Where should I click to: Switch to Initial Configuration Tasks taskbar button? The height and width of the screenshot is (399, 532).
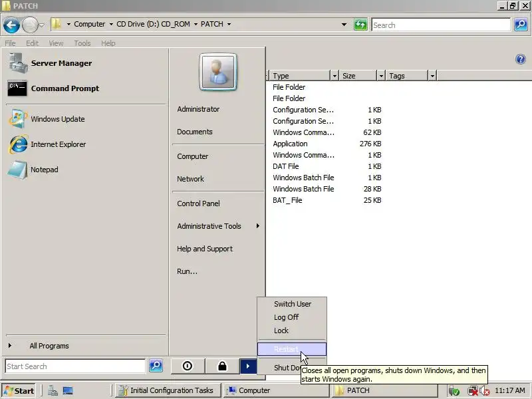pos(168,390)
